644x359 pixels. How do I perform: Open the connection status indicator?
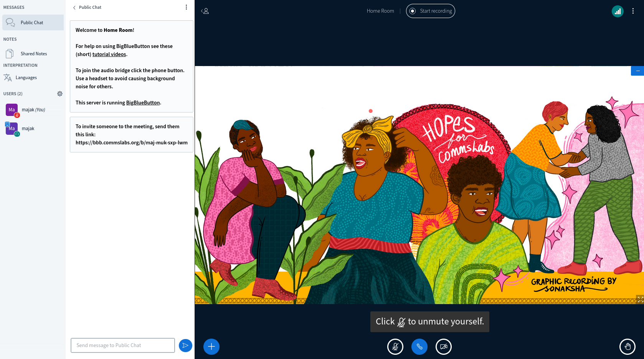click(x=618, y=11)
